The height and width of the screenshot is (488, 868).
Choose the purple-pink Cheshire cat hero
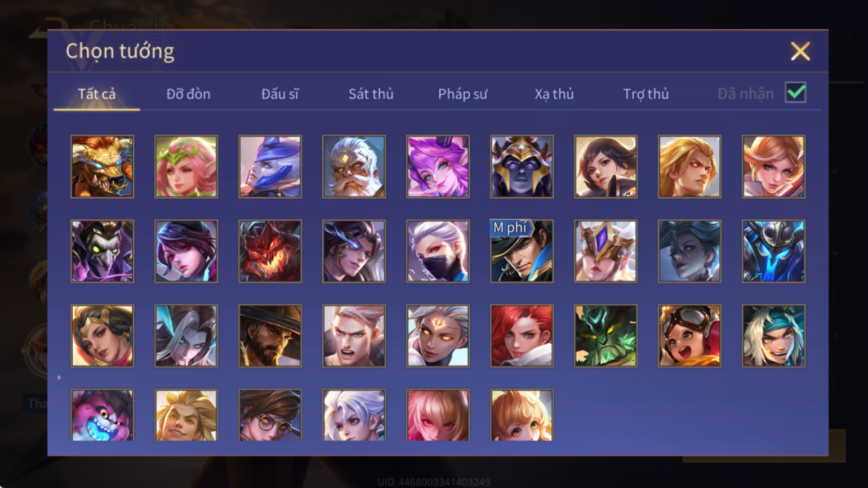(x=102, y=415)
